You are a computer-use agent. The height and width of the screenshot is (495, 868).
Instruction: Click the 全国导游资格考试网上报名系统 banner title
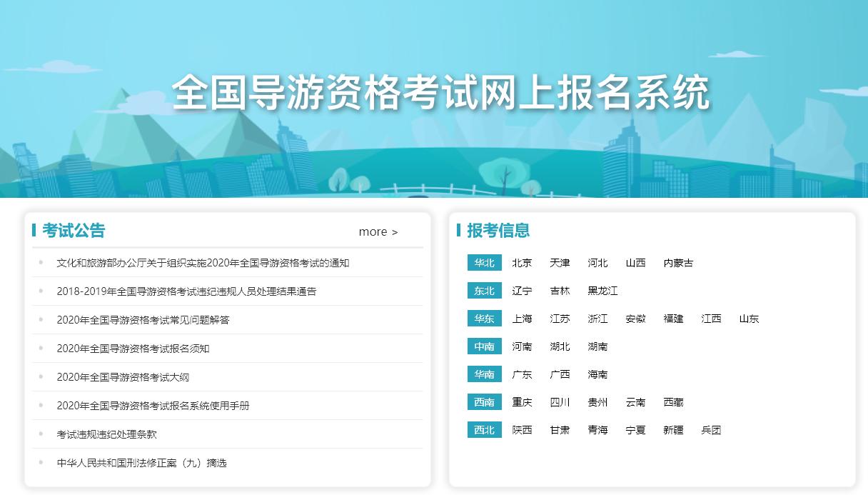click(x=434, y=91)
